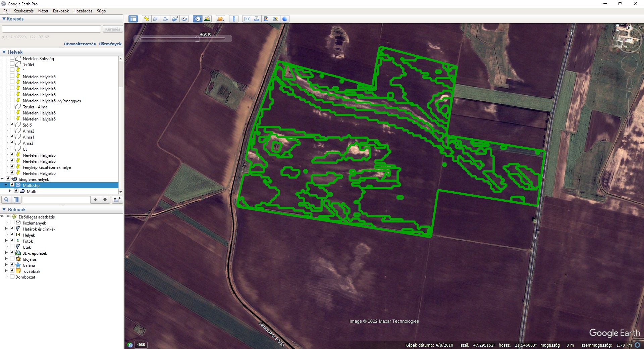Viewport: 644px width, 349px height.
Task: Enable the Alma2 polygon checkbox
Action: [x=12, y=131]
